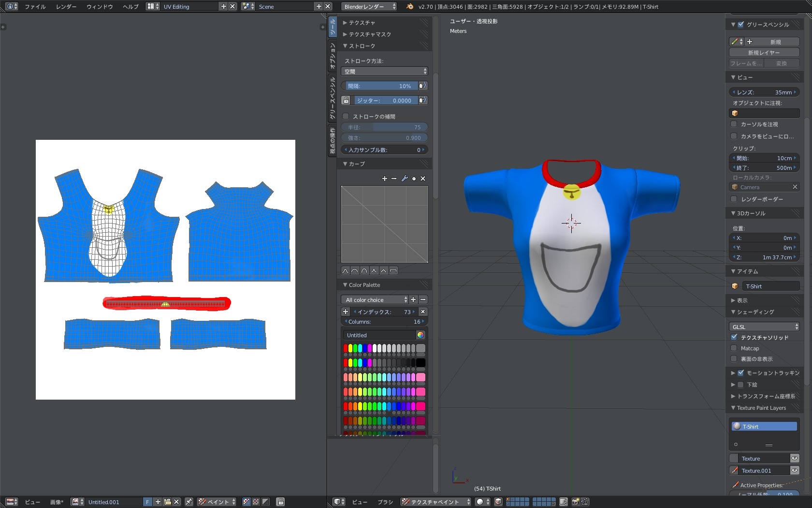The height and width of the screenshot is (508, 812).
Task: Open the Blender render engine dropdown
Action: point(369,6)
